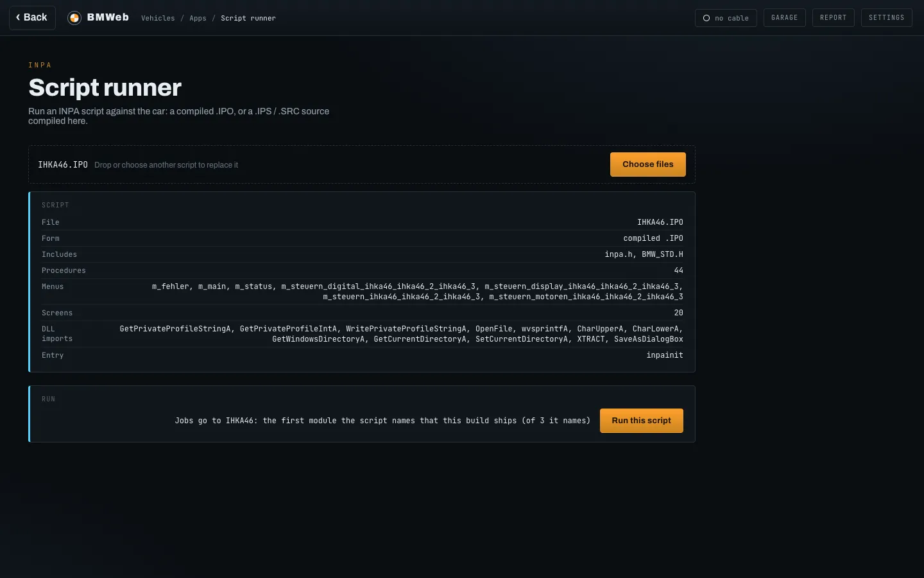Screen dimensions: 924x578
Task: Click the GetPrivateProfileStringA DLL imports list
Action: (401, 334)
